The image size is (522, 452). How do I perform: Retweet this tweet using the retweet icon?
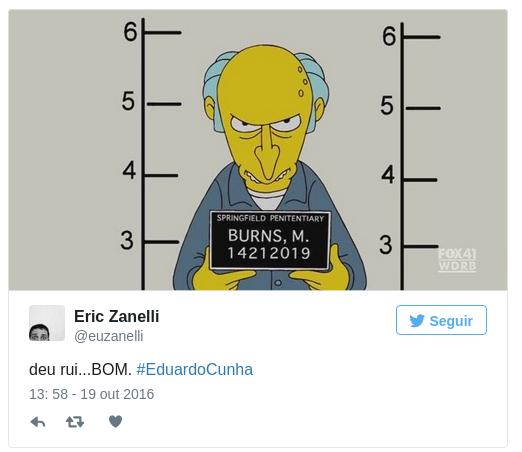[75, 422]
